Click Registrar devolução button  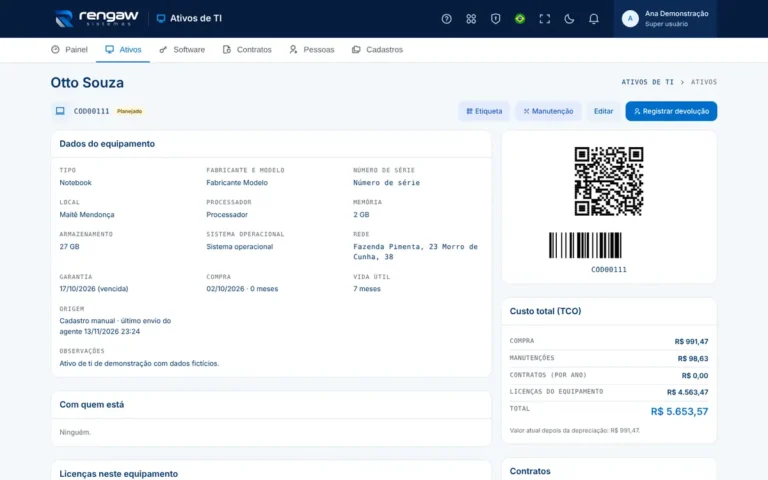(x=671, y=111)
